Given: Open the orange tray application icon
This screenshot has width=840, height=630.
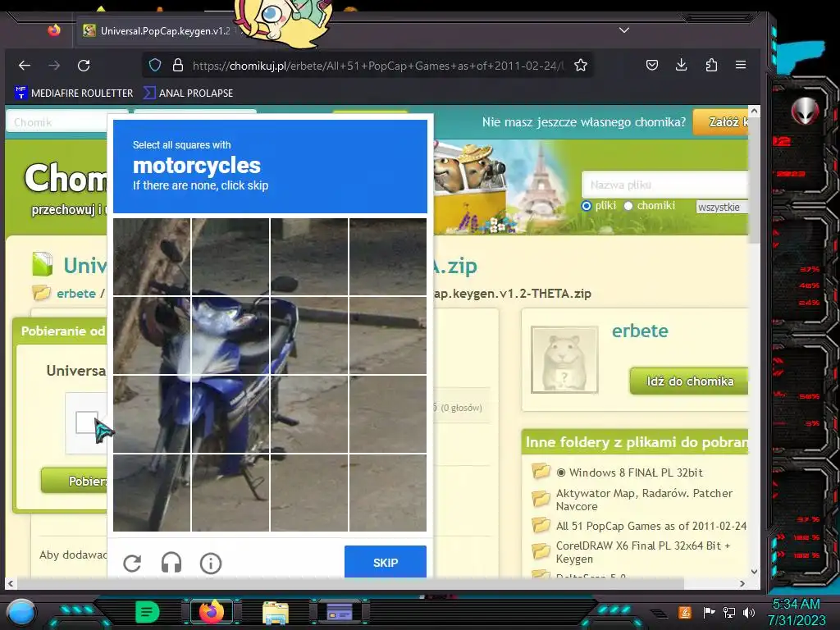Looking at the screenshot, I should tap(684, 612).
